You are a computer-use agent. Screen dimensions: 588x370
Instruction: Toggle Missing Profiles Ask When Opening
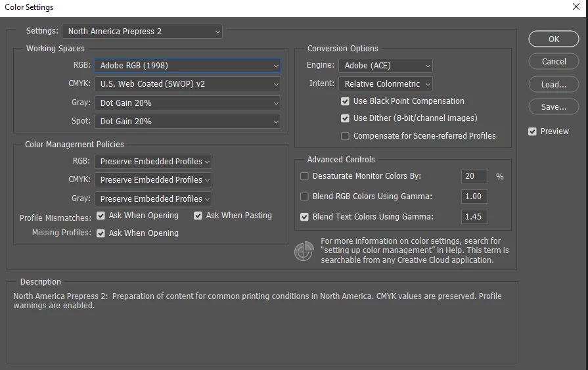pyautogui.click(x=101, y=233)
